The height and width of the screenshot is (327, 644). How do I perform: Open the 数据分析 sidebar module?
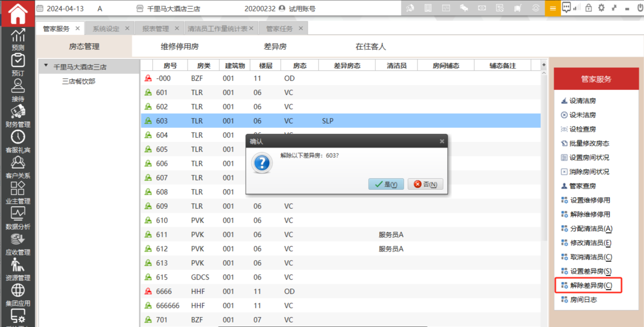point(18,218)
